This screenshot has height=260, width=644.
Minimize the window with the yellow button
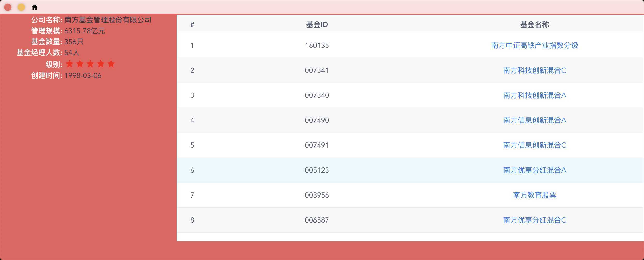tap(21, 7)
